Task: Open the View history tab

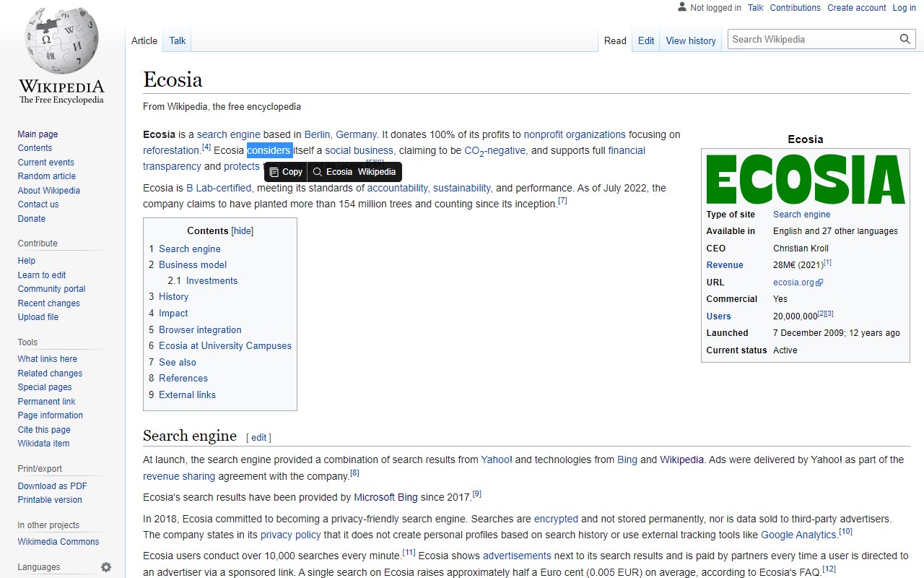Action: click(691, 40)
